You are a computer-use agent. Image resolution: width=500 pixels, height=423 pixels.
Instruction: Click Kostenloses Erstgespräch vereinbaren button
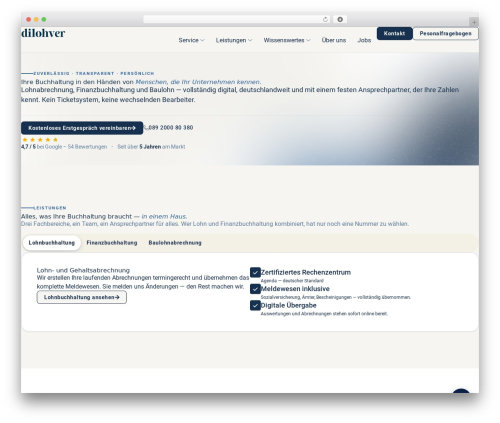(x=82, y=128)
